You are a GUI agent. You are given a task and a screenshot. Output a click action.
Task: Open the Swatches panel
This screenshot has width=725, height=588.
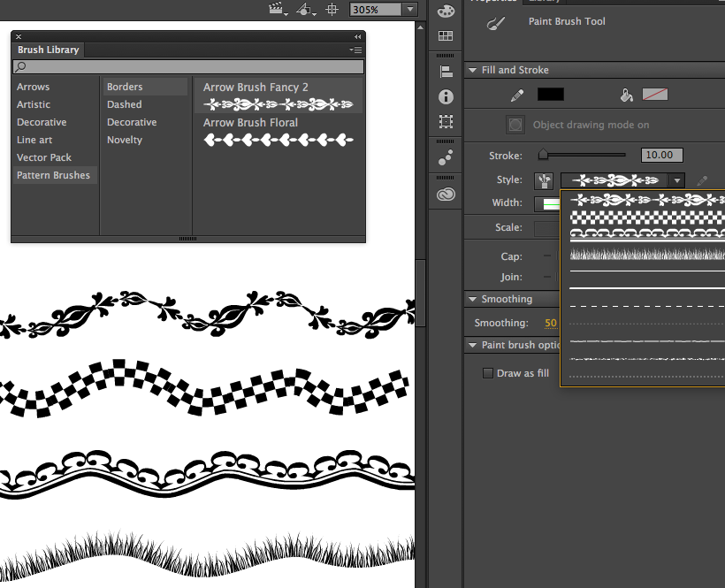(446, 35)
